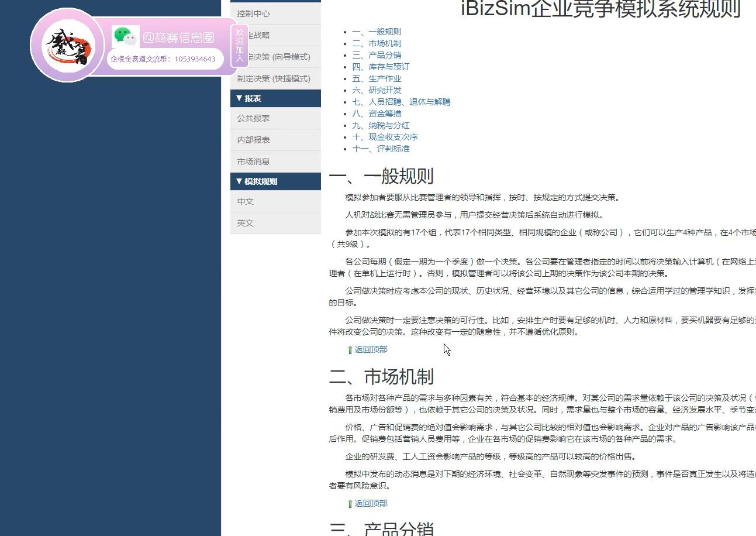
Task: Jump to 二、市场机制 in contents list
Action: [377, 43]
